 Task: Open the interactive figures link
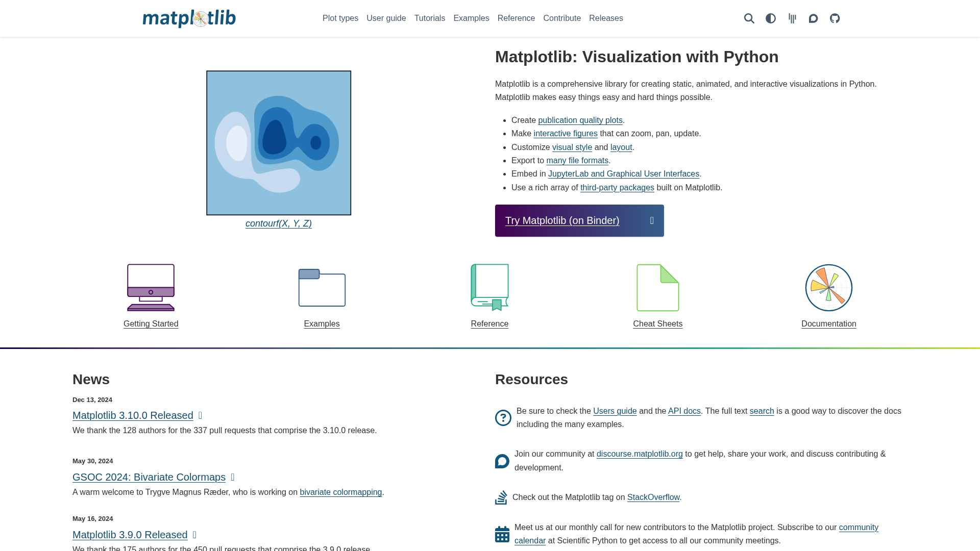(x=565, y=134)
